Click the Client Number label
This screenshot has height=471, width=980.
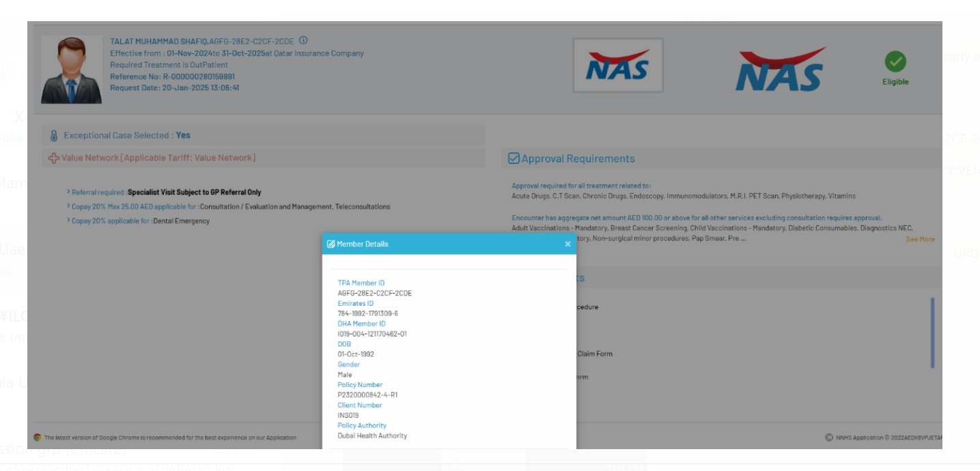(359, 405)
